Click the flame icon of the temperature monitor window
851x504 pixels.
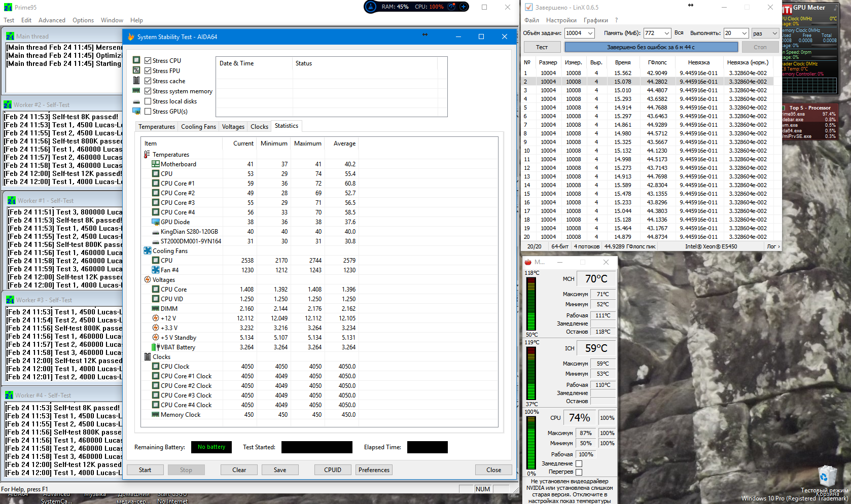click(x=528, y=262)
